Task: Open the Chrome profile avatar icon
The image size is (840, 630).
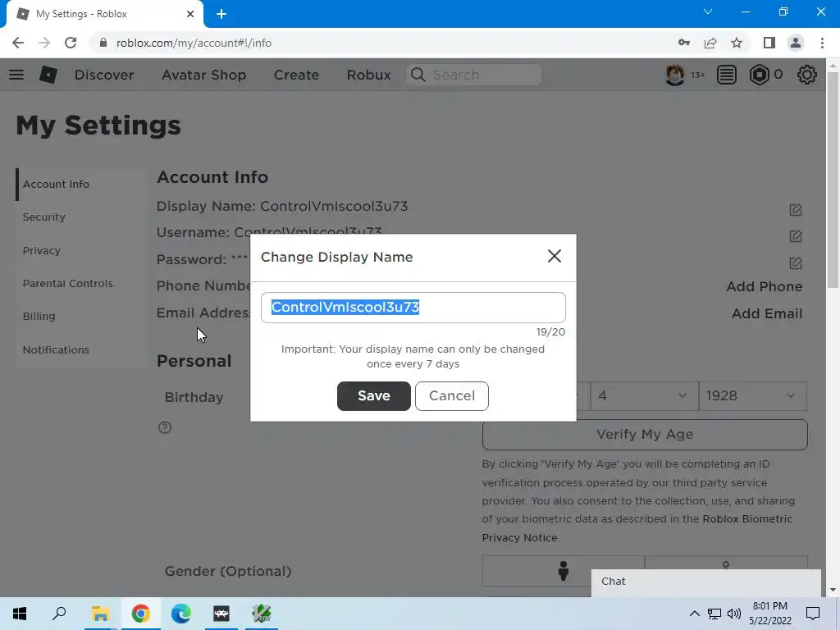Action: pos(796,43)
